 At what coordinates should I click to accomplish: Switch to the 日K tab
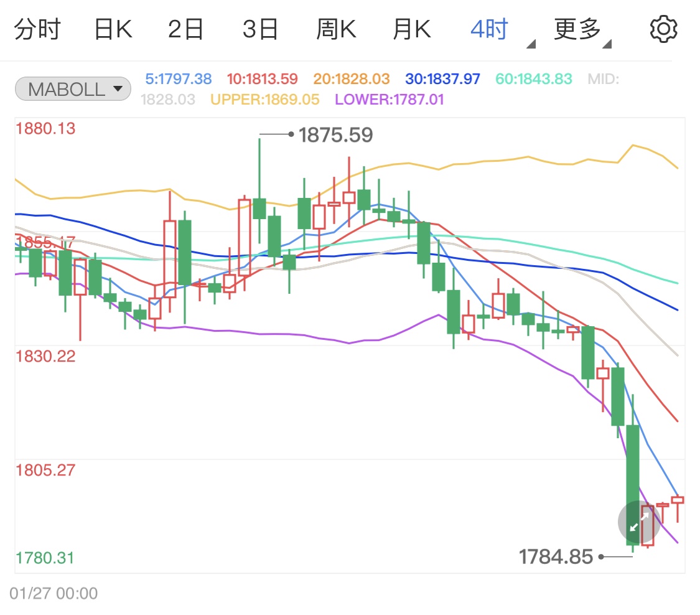pyautogui.click(x=113, y=29)
